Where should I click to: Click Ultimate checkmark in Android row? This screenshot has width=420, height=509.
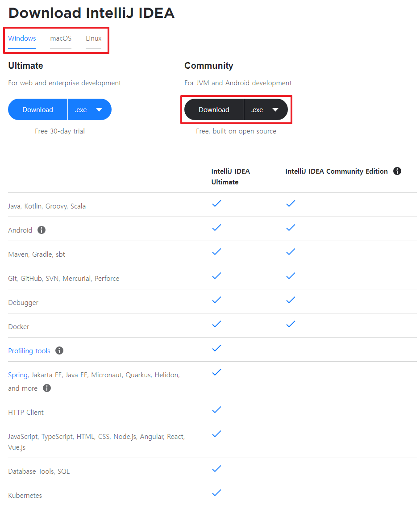[216, 228]
